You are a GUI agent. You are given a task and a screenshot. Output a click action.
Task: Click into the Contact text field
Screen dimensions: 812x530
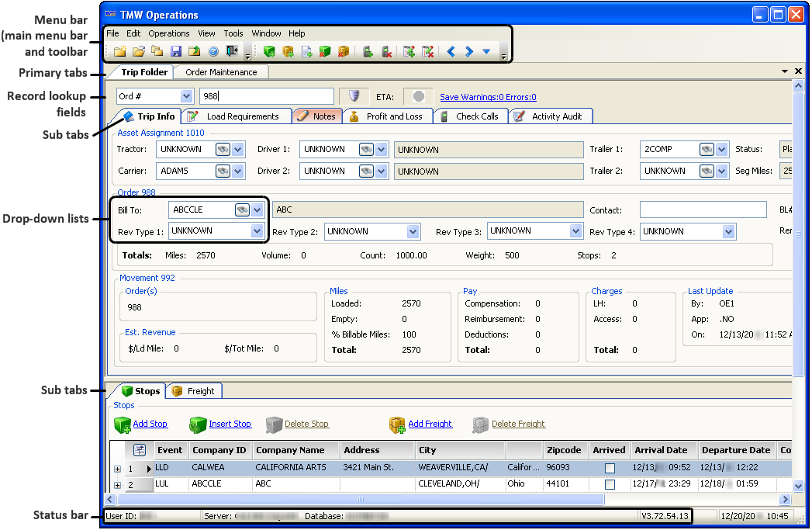tap(703, 210)
